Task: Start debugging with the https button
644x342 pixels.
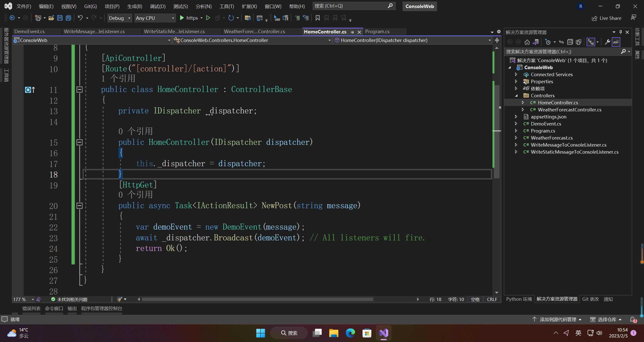Action: (x=189, y=18)
